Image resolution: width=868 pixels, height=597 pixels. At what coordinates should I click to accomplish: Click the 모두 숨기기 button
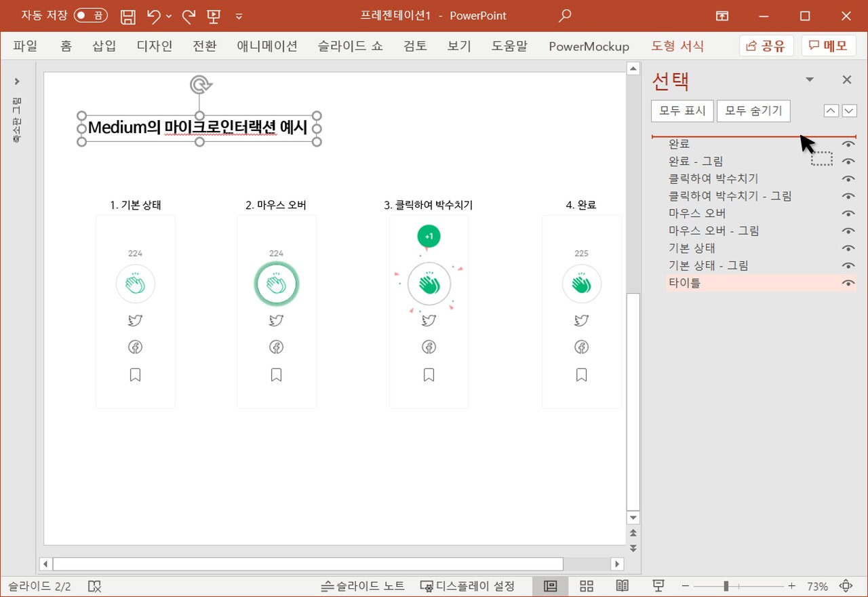(753, 111)
